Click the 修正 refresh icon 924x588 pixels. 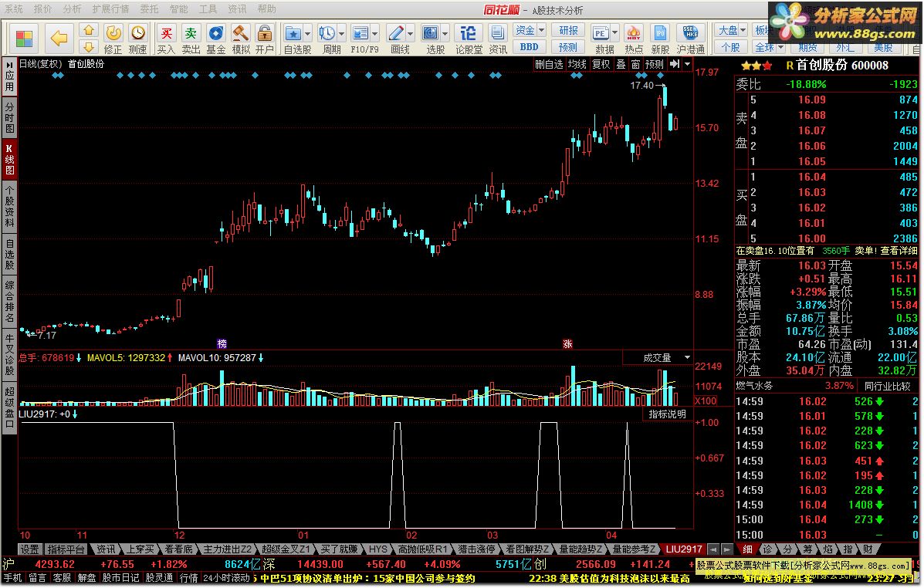coord(113,33)
